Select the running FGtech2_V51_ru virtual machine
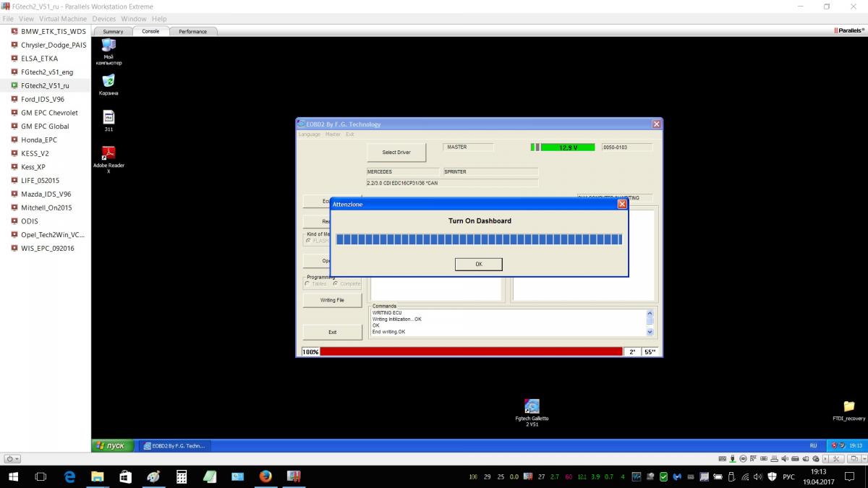The image size is (868, 488). coord(46,85)
